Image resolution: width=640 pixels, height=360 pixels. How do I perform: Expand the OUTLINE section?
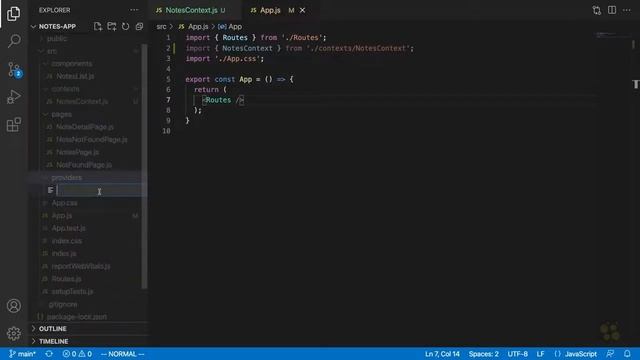[x=52, y=329]
